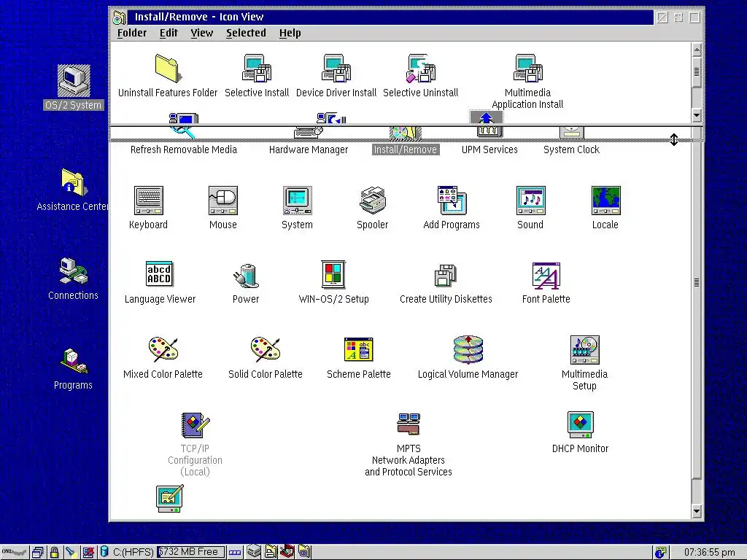This screenshot has height=560, width=747.
Task: Click Install/Remove scrollbar up arrow
Action: click(697, 50)
